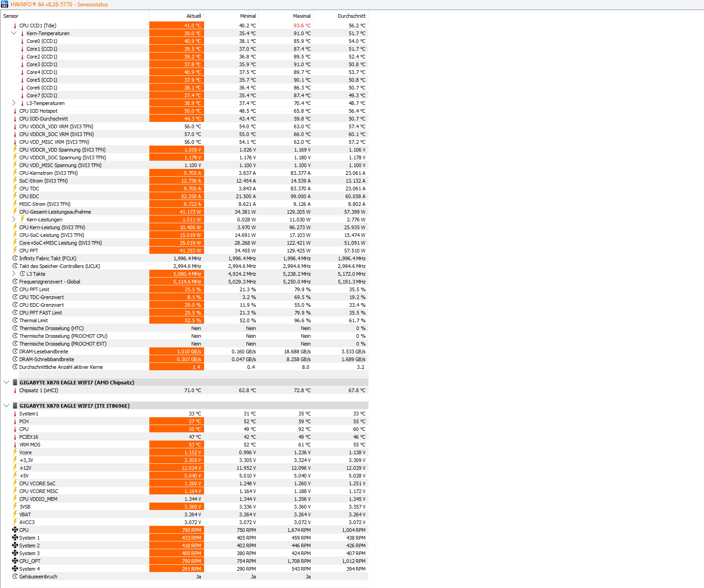Click the fan icon beside CPU_OPT
Viewport: 704px width, 588px height.
tap(15, 561)
